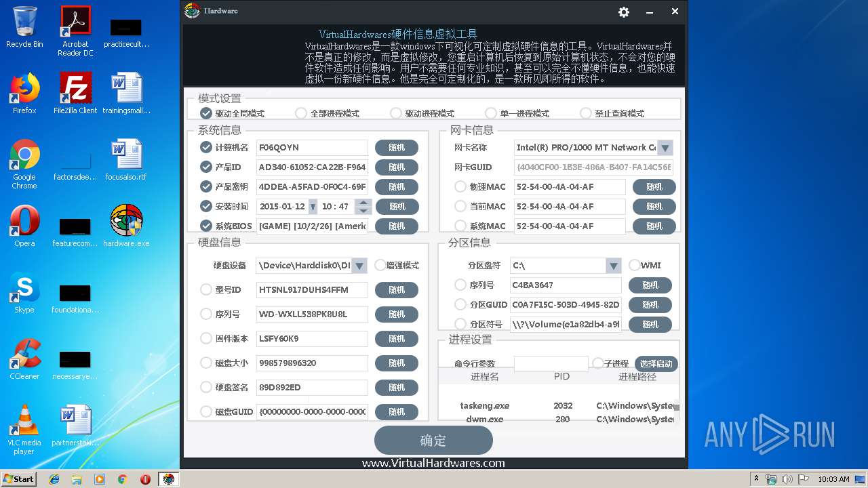Viewport: 868px width, 488px height.
Task: Toggle 安装时间 checkbox
Action: 206,206
